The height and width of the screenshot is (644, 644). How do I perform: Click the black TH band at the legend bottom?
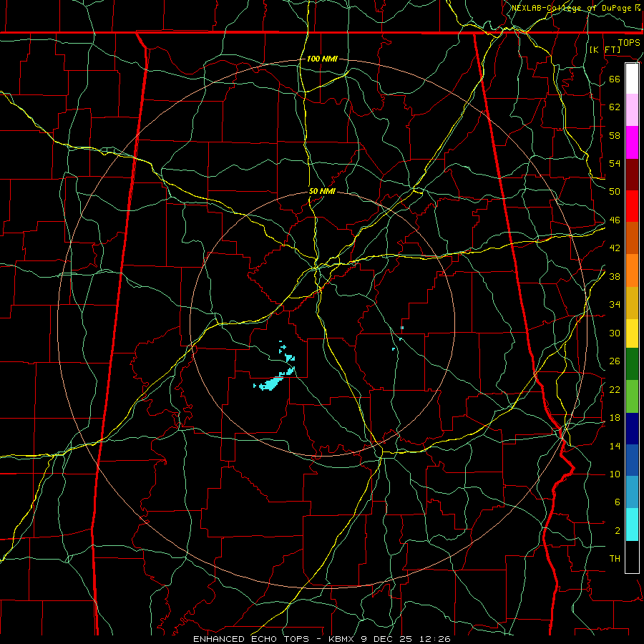click(632, 557)
